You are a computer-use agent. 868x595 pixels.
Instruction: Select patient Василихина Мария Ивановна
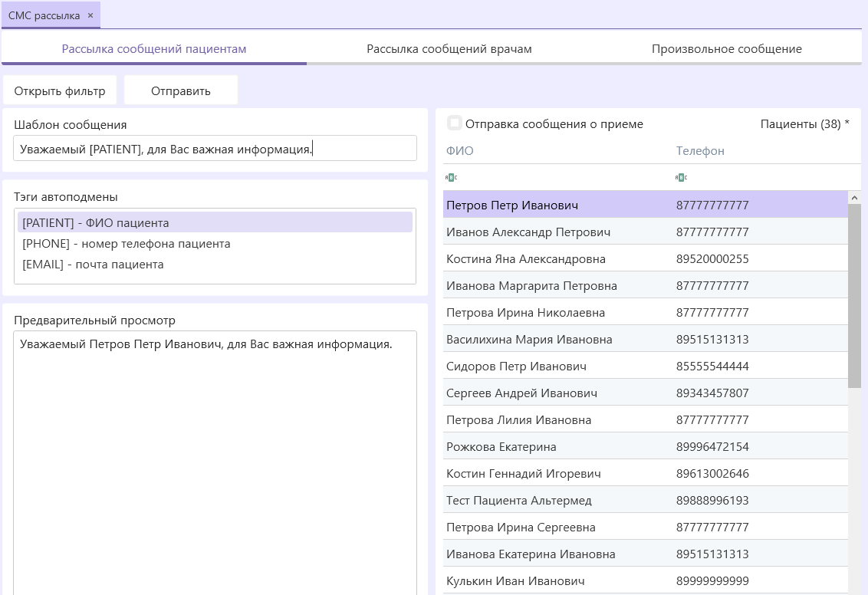coord(646,340)
